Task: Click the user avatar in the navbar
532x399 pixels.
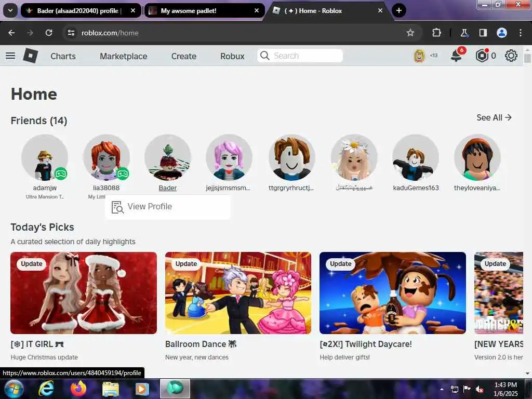Action: pyautogui.click(x=419, y=56)
